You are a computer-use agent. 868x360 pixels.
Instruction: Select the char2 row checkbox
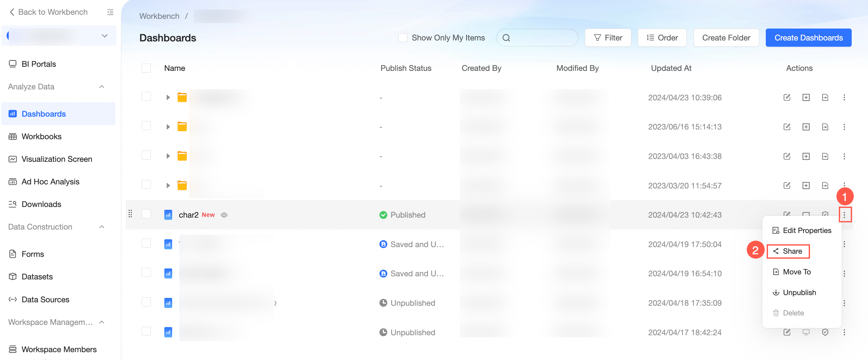point(146,214)
